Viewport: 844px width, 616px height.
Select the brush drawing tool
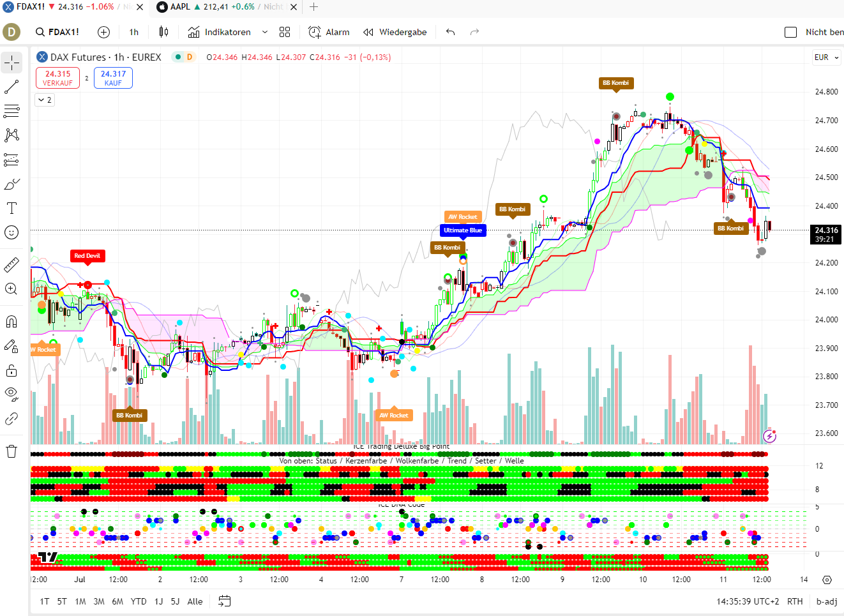point(11,184)
